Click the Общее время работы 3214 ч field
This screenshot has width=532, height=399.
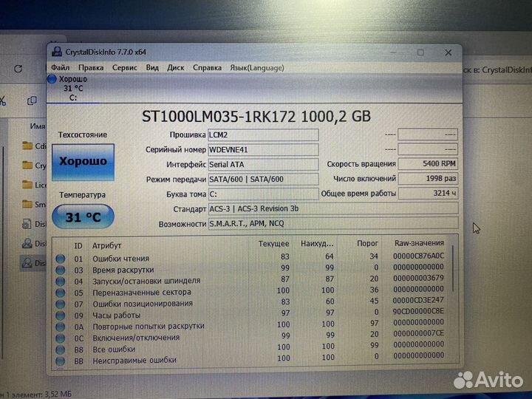[428, 193]
